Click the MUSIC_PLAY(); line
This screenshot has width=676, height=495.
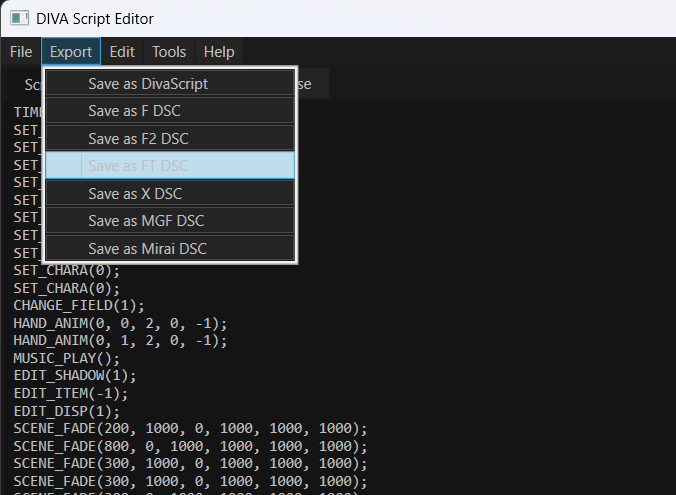(x=66, y=358)
